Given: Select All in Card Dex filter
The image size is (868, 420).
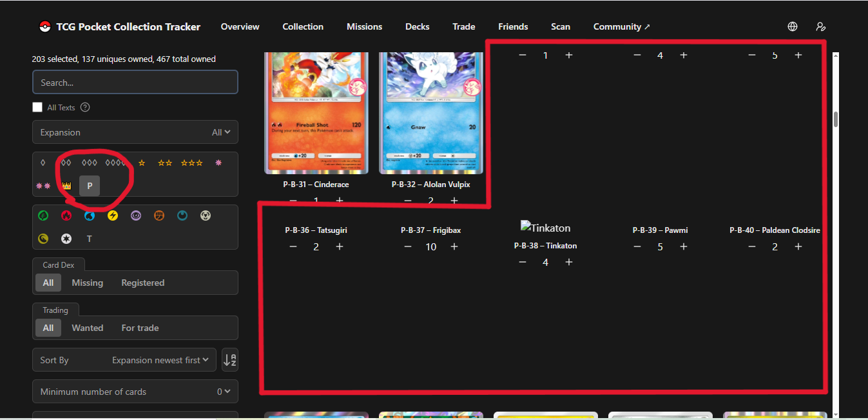Looking at the screenshot, I should (x=48, y=283).
